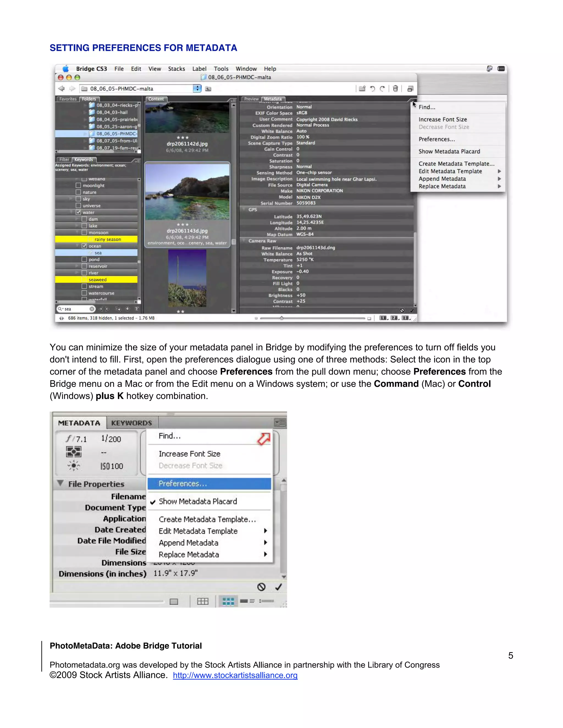Select the details view icon in lower panel
563x728 pixels.
(x=247, y=601)
